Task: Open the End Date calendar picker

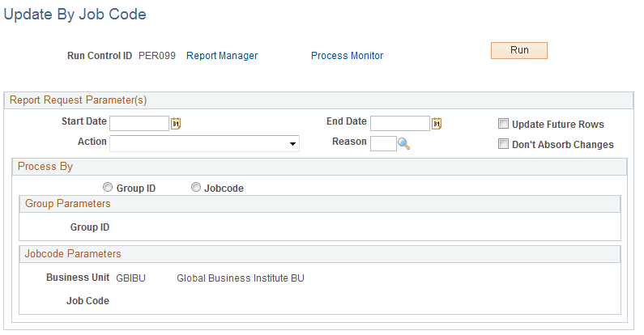Action: (437, 123)
